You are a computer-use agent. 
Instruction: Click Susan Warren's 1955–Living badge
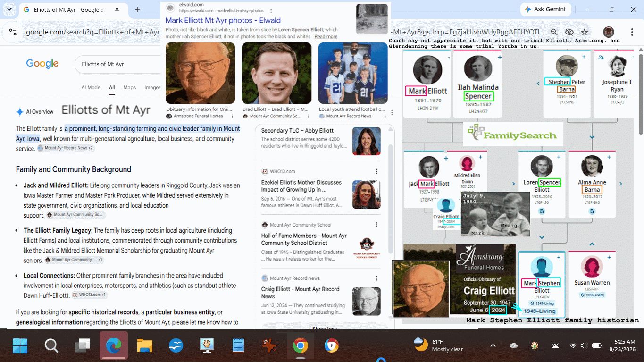pyautogui.click(x=592, y=295)
